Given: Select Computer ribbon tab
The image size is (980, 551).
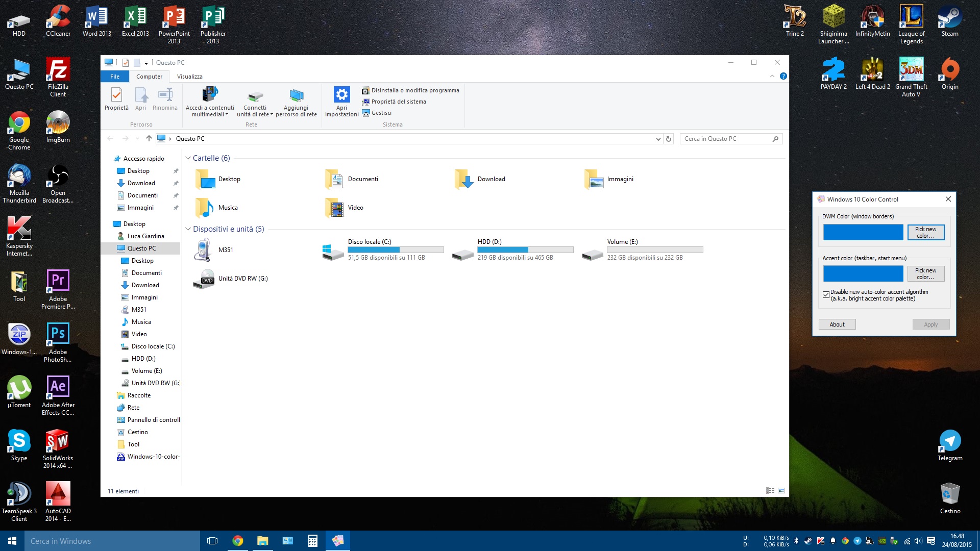Looking at the screenshot, I should [148, 76].
